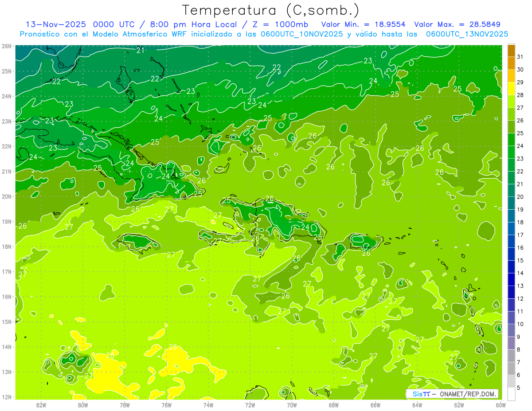Select the yellow-green legend swatch between 27 and 28

coord(512,102)
